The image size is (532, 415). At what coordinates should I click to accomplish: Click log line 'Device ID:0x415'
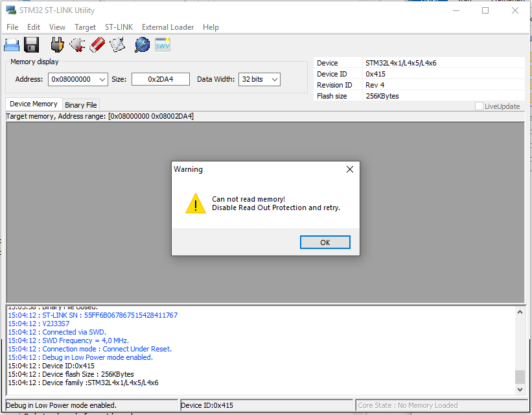pos(51,366)
